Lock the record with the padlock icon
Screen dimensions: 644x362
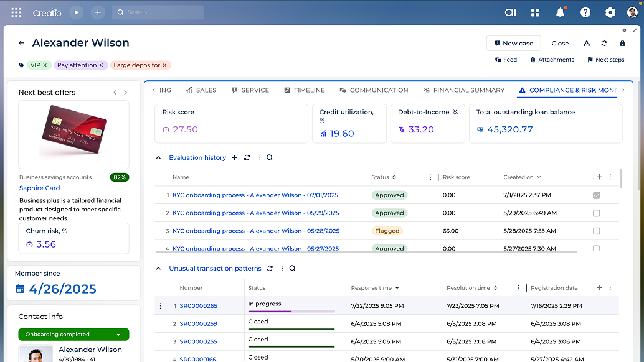pos(622,44)
